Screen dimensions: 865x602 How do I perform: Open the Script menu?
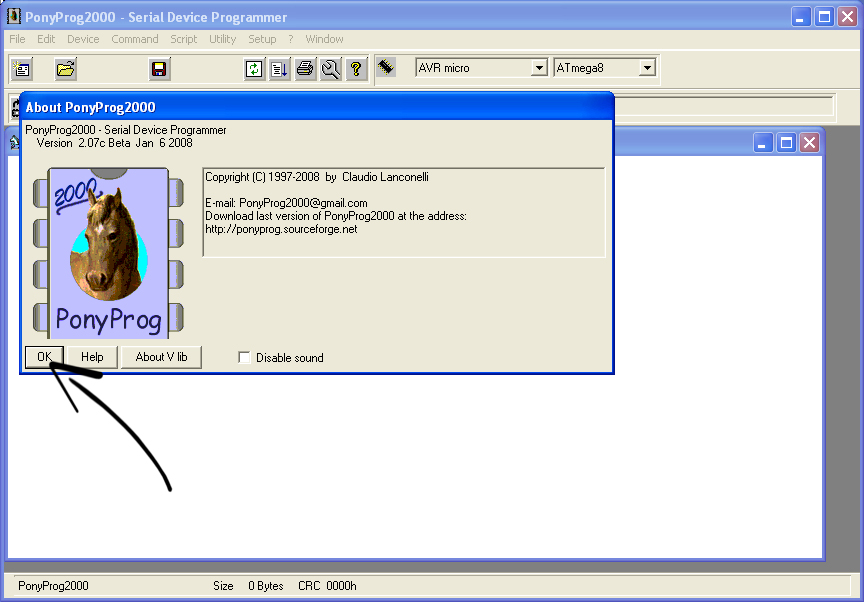tap(183, 39)
